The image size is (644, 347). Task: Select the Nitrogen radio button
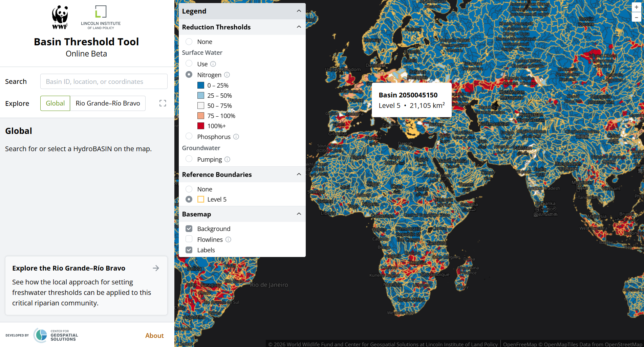click(189, 74)
